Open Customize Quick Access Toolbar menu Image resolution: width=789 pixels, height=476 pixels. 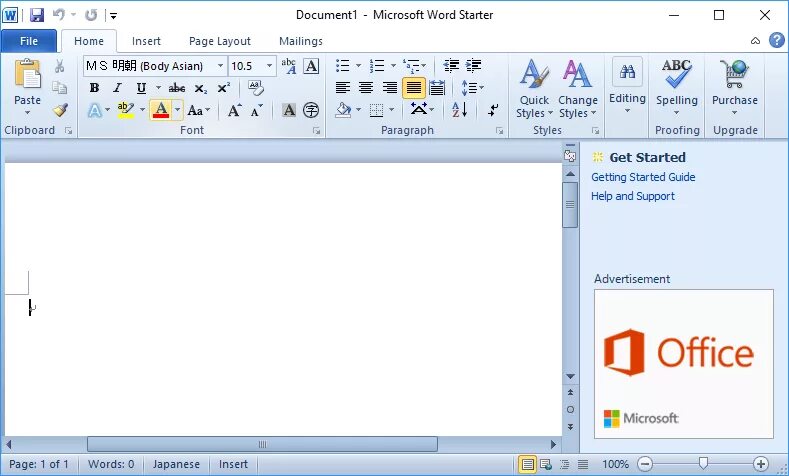(x=114, y=16)
